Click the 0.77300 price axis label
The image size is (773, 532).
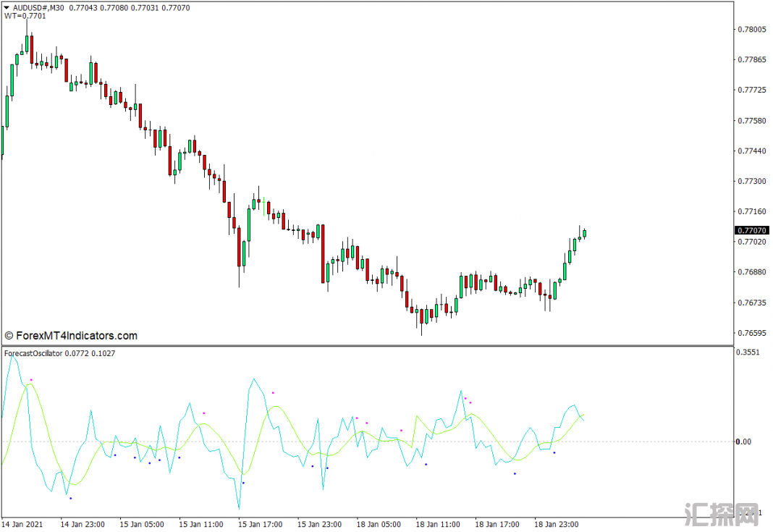click(751, 182)
